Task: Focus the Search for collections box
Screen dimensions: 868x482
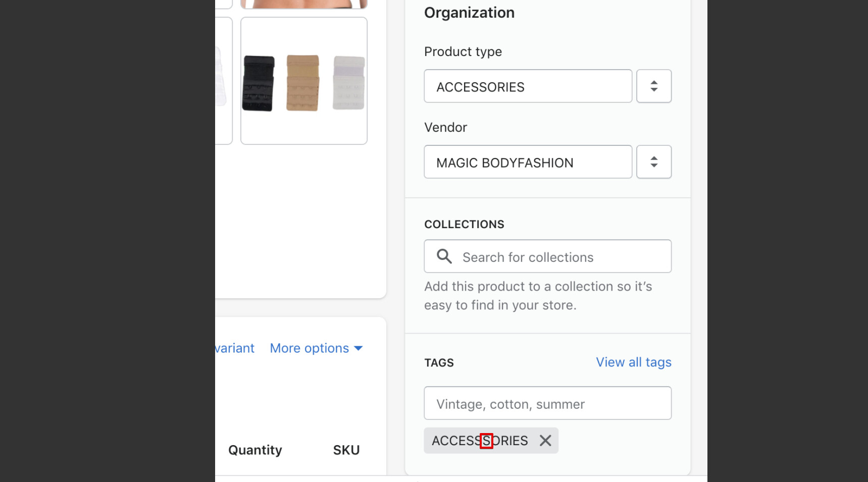Action: pyautogui.click(x=548, y=256)
